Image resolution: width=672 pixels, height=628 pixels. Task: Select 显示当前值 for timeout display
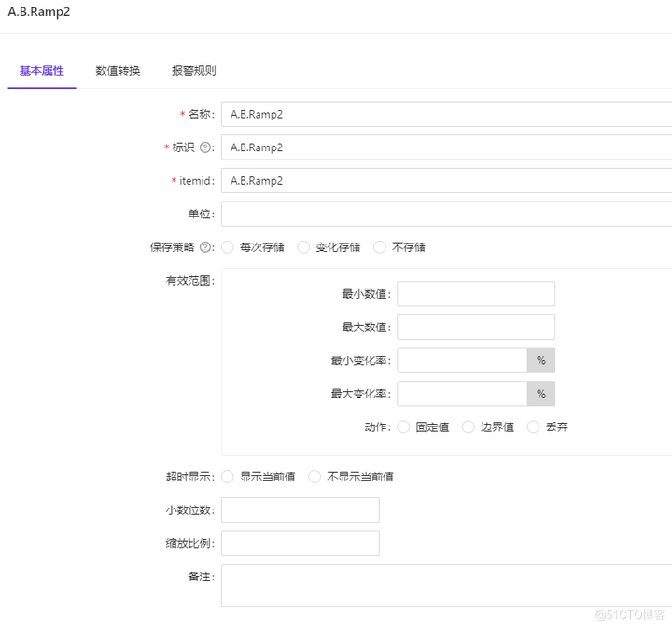[228, 477]
